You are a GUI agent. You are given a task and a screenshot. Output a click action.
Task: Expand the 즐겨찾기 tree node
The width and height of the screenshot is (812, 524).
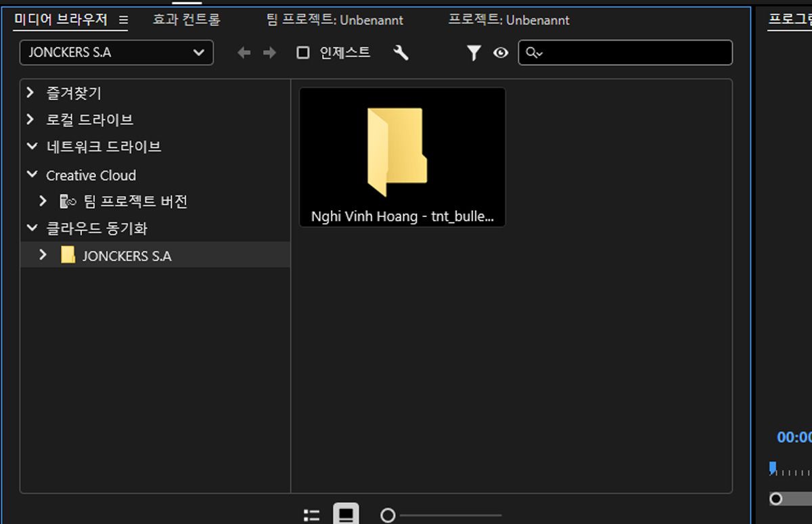click(30, 93)
